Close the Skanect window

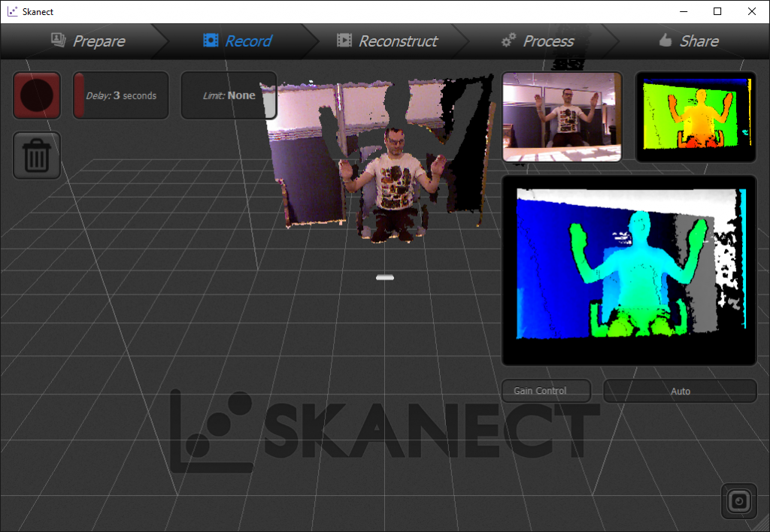tap(752, 11)
